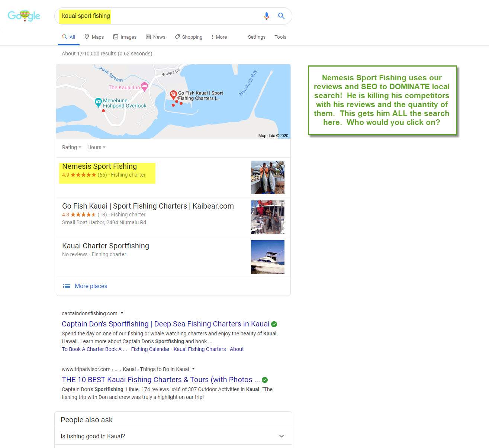Open the Hours filter dropdown
The width and height of the screenshot is (489, 448).
coord(96,147)
